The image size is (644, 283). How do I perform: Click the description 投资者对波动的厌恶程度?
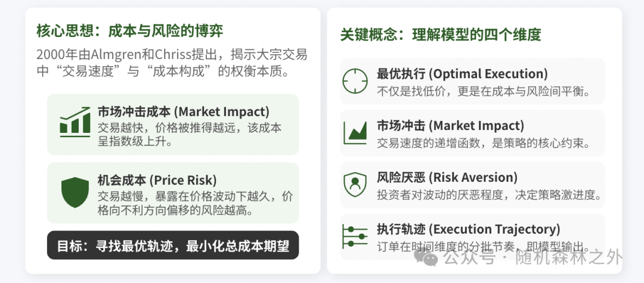(489, 195)
